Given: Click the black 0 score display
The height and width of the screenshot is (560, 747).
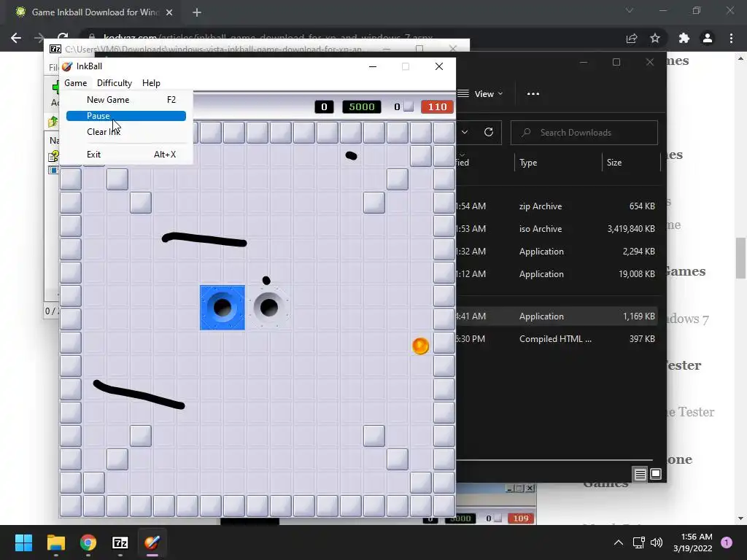Looking at the screenshot, I should [324, 106].
